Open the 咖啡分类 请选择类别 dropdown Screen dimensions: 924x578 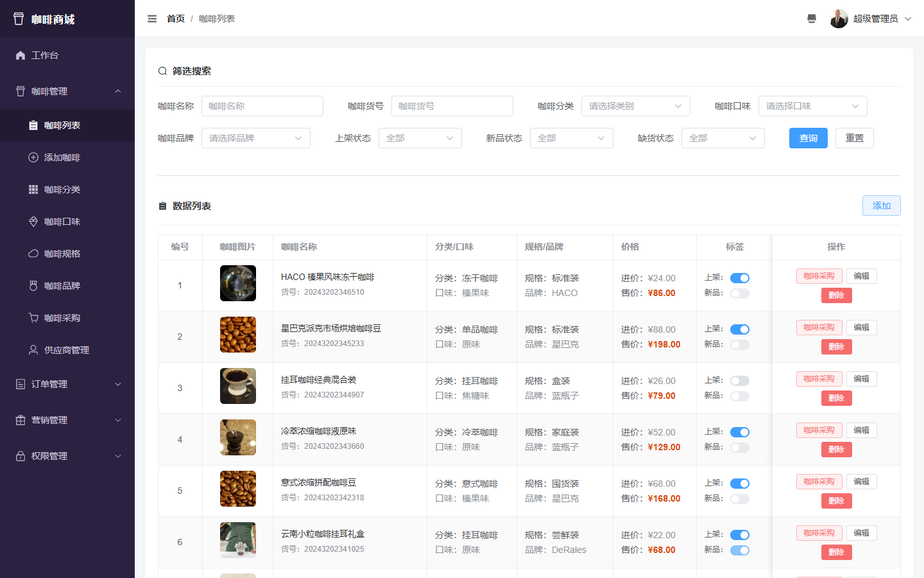tap(636, 106)
